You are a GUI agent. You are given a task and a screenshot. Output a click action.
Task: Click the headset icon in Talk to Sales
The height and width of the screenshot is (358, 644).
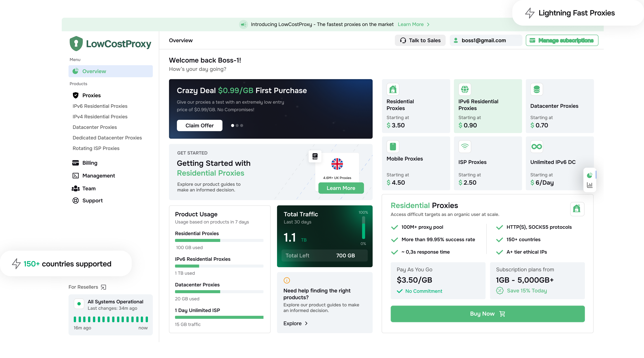(403, 40)
